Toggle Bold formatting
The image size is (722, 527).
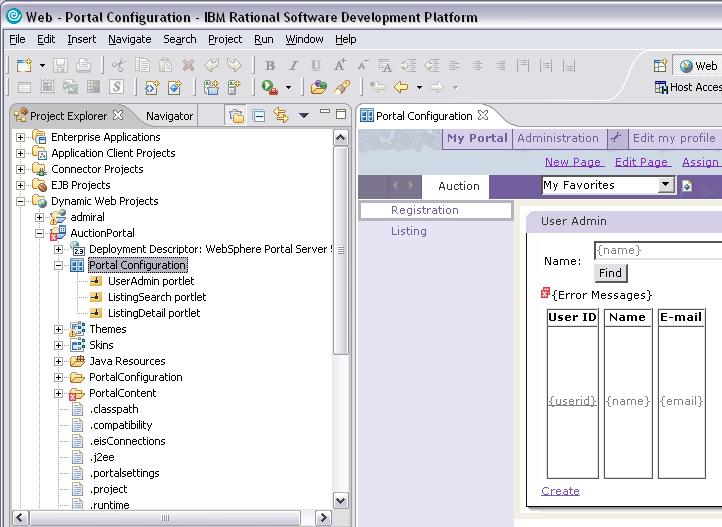[270, 66]
